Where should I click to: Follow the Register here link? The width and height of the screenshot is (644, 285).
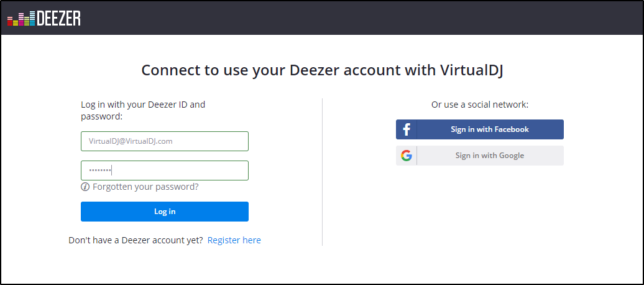click(234, 240)
